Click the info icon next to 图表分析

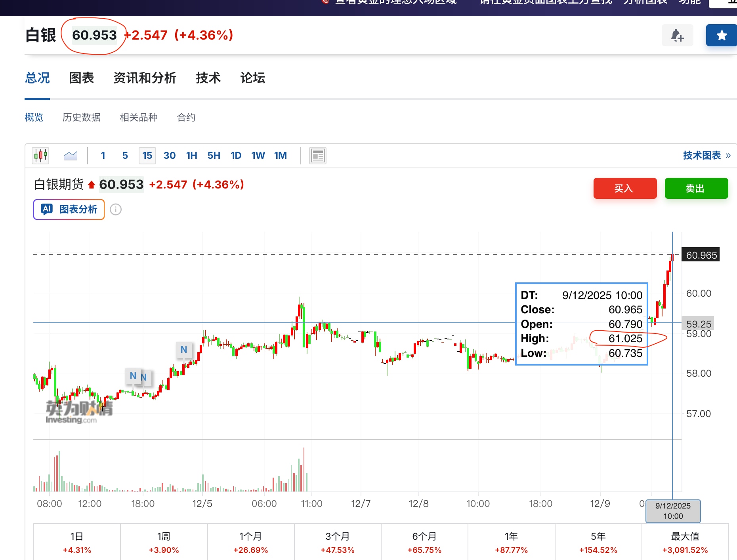(x=115, y=210)
